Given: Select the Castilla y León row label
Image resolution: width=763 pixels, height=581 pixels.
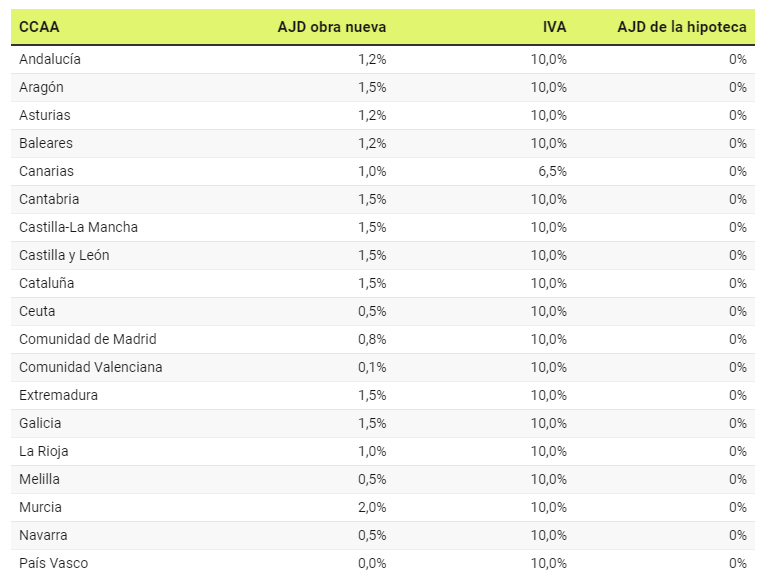Looking at the screenshot, I should coord(64,255).
